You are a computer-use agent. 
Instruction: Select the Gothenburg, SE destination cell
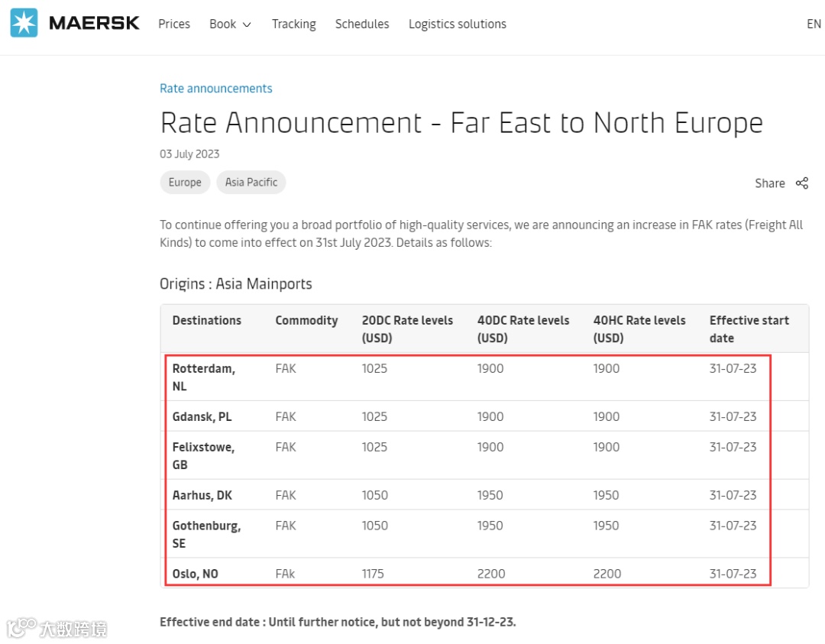pyautogui.click(x=206, y=534)
